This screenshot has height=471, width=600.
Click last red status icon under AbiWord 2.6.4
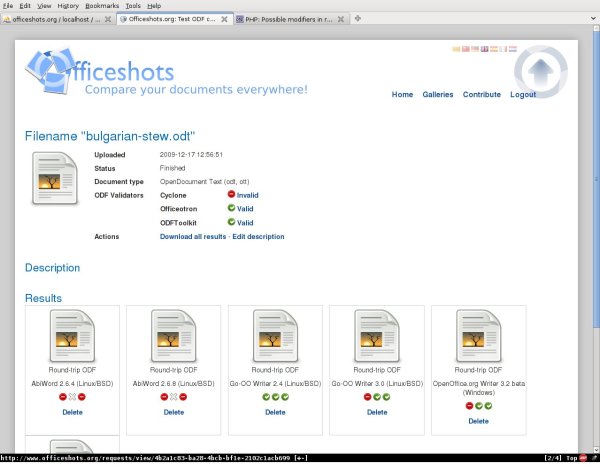click(x=82, y=397)
